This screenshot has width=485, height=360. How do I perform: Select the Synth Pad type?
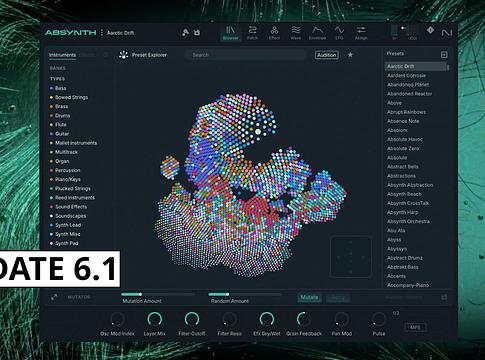point(64,243)
